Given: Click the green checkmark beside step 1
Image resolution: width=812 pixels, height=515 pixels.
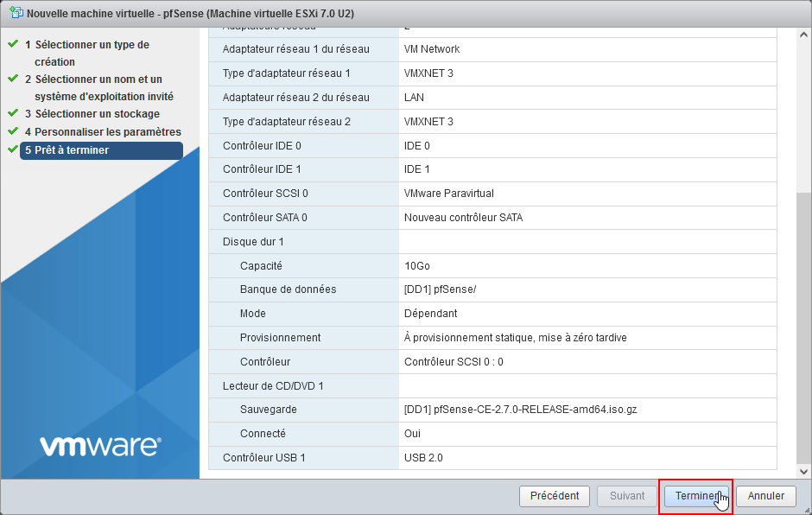Looking at the screenshot, I should [13, 44].
